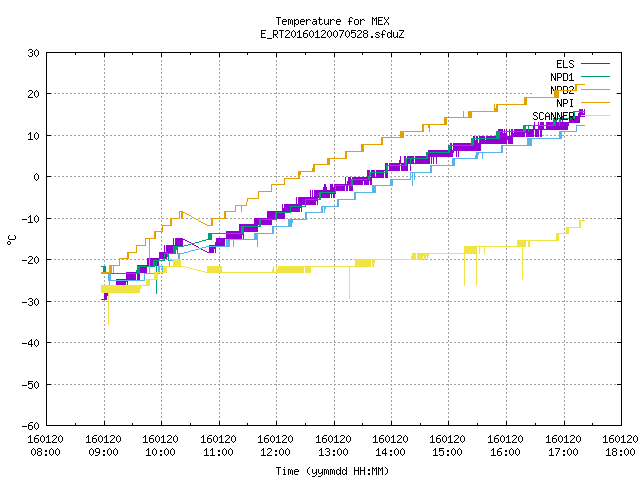
Task: Click the y-axis label '10'
Action: click(x=34, y=136)
